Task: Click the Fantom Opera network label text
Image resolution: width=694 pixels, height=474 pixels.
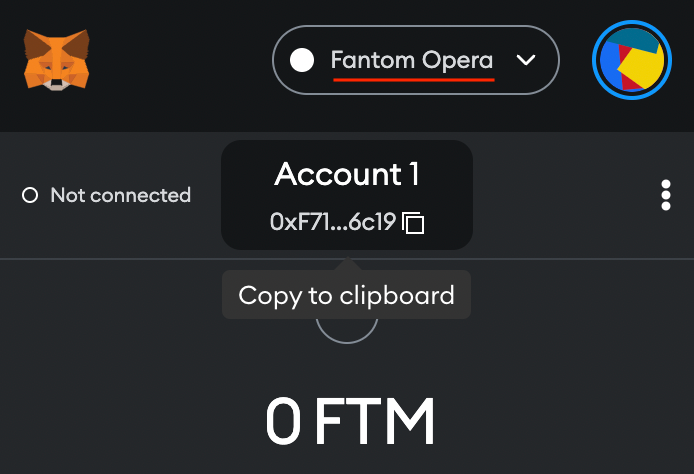Action: [412, 60]
